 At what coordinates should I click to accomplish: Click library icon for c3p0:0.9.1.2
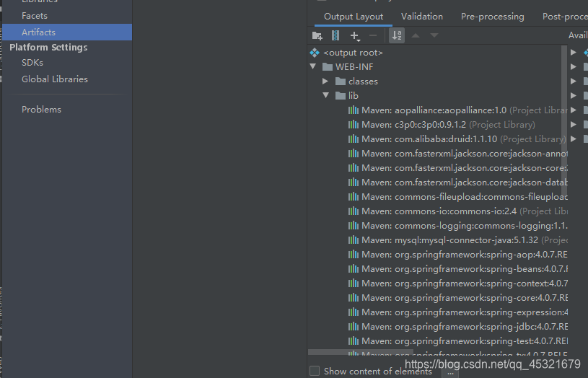354,125
